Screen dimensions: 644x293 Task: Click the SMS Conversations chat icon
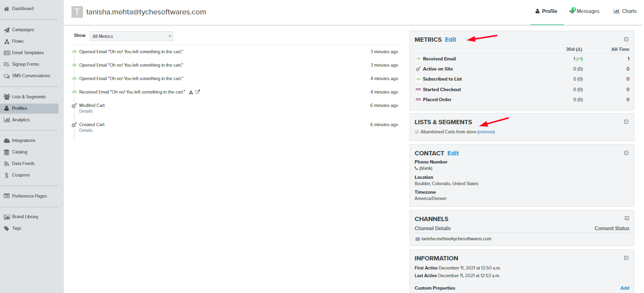click(7, 76)
